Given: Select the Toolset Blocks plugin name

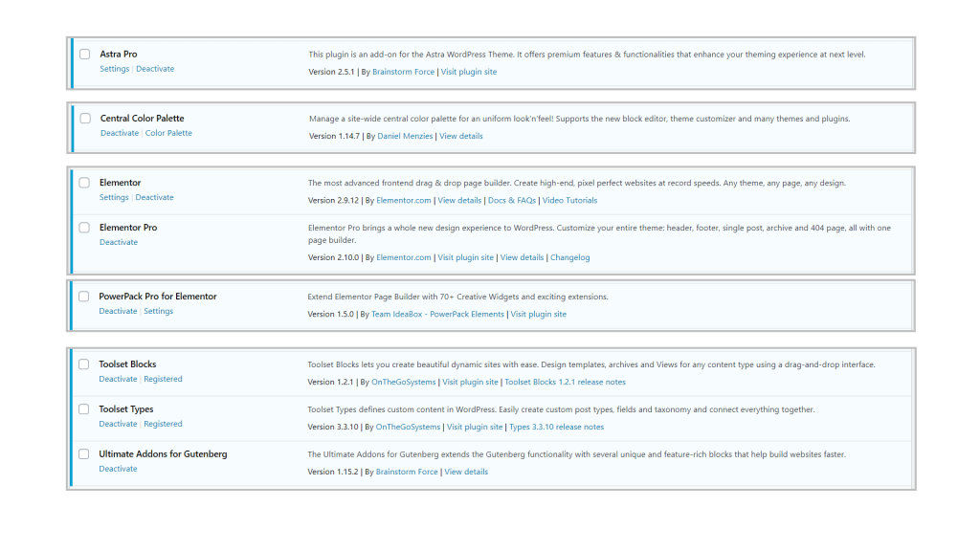Looking at the screenshot, I should [127, 364].
